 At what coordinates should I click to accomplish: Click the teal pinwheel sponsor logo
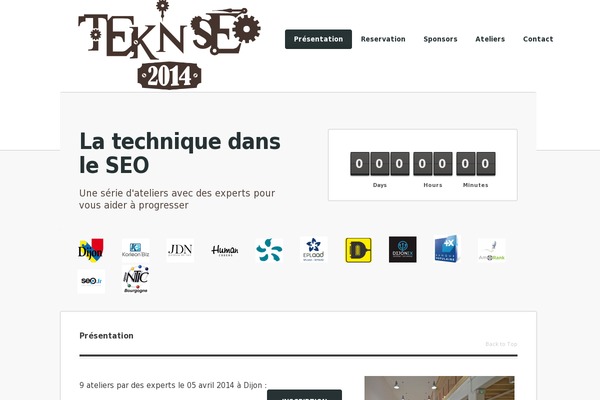(269, 250)
